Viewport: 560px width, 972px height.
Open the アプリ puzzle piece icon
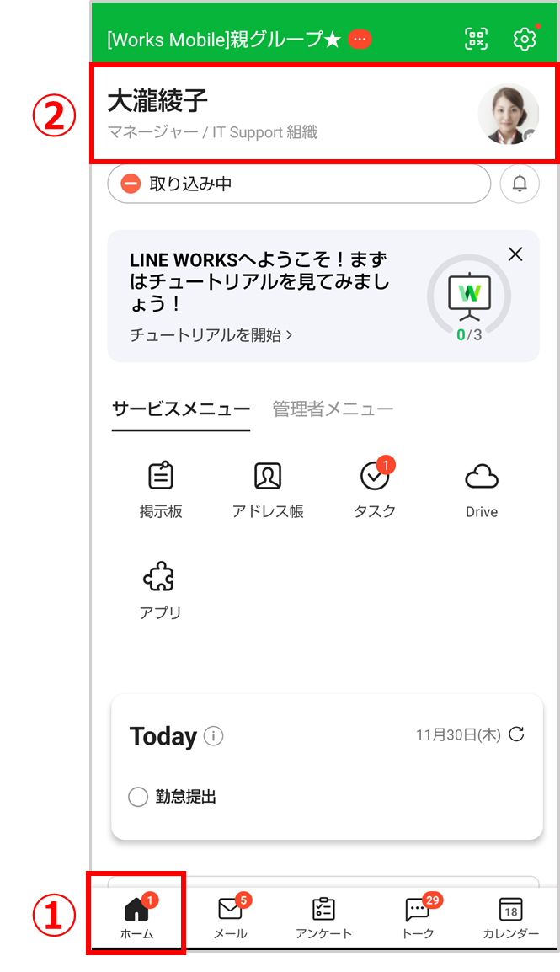coord(160,590)
